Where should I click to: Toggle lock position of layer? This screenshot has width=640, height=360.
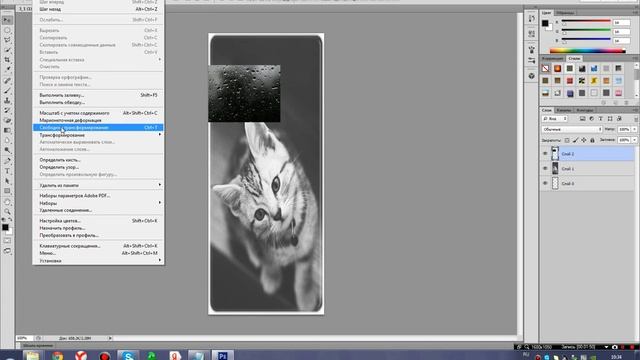584,140
